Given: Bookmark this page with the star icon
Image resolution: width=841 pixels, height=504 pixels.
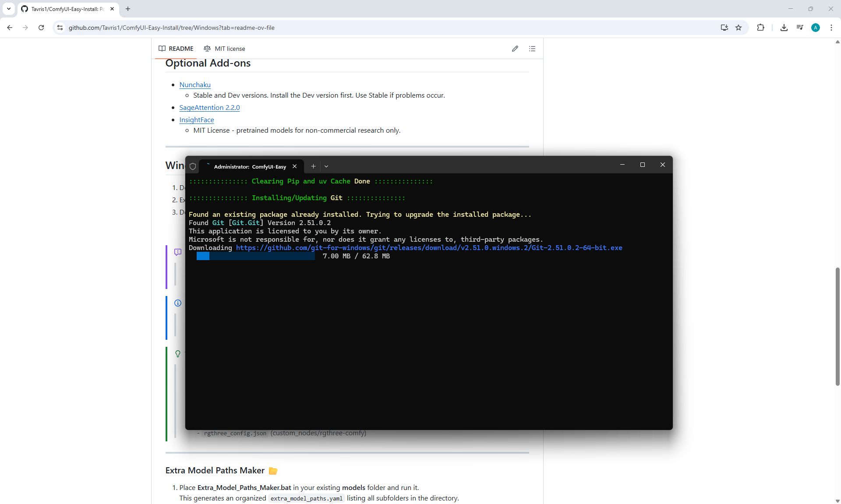Looking at the screenshot, I should click(x=739, y=28).
